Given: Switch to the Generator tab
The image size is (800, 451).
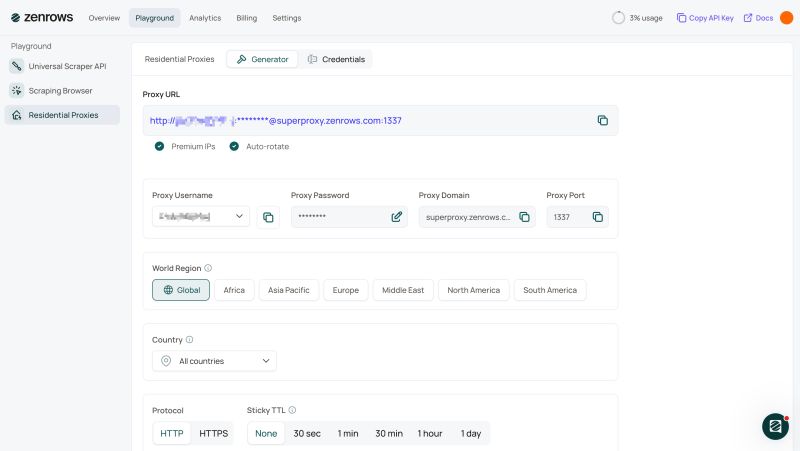Looking at the screenshot, I should pos(263,59).
